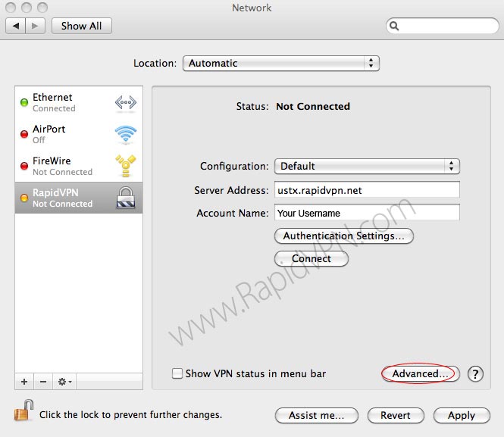Click yellow status dot for RapidVPN
The width and height of the screenshot is (504, 437).
[24, 198]
